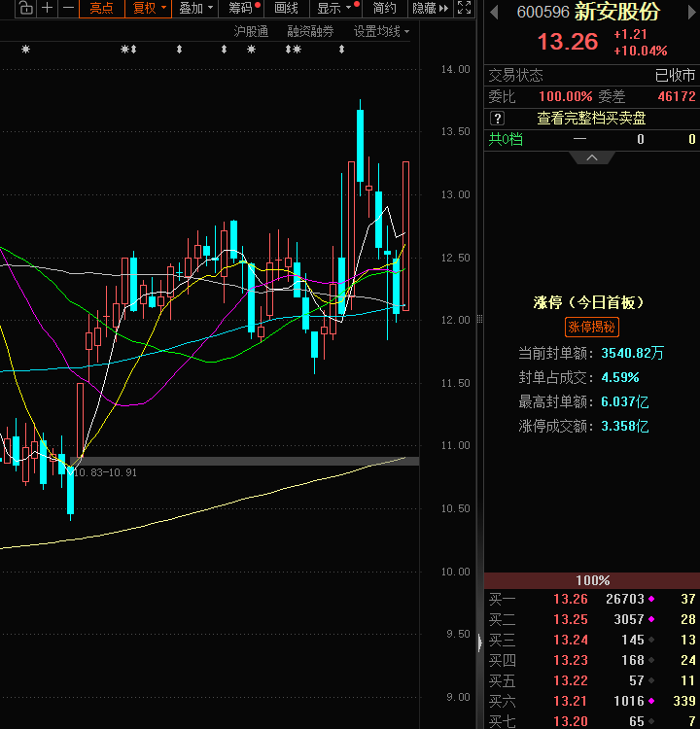Click 买二 price 13.25
The height and width of the screenshot is (729, 700).
(x=571, y=619)
